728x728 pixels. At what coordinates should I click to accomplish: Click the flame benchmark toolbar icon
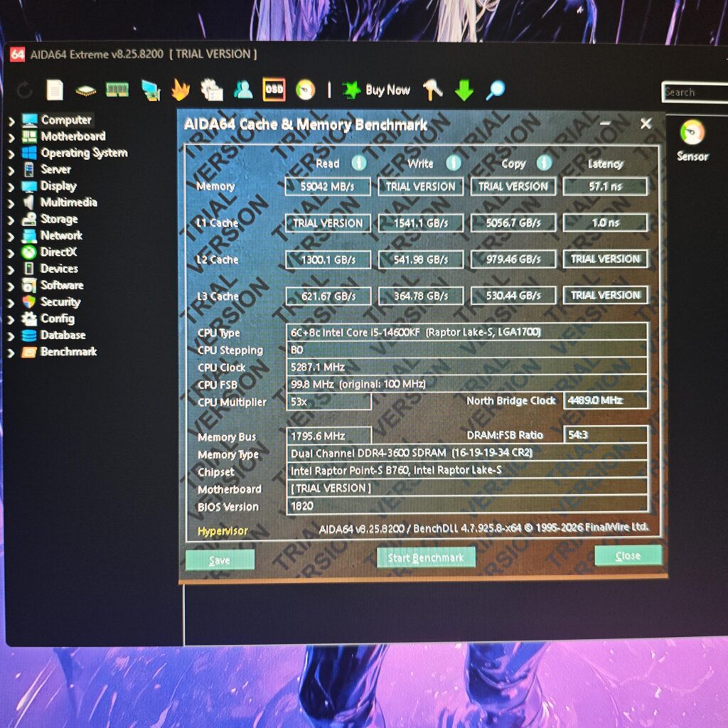pos(180,90)
